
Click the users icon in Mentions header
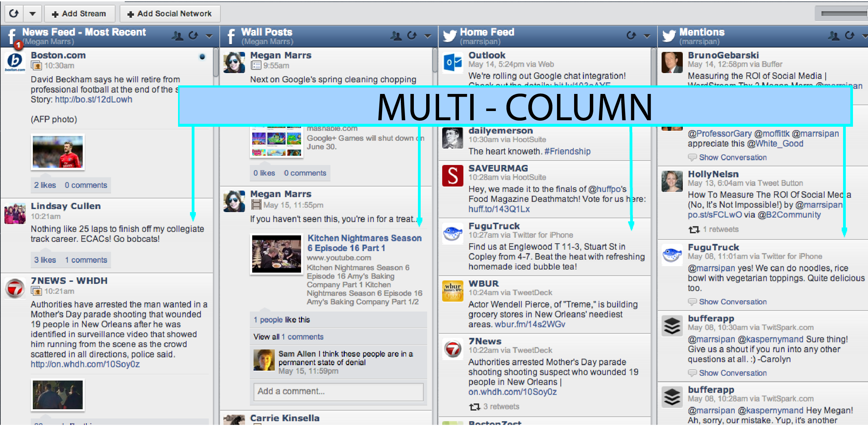click(x=834, y=36)
